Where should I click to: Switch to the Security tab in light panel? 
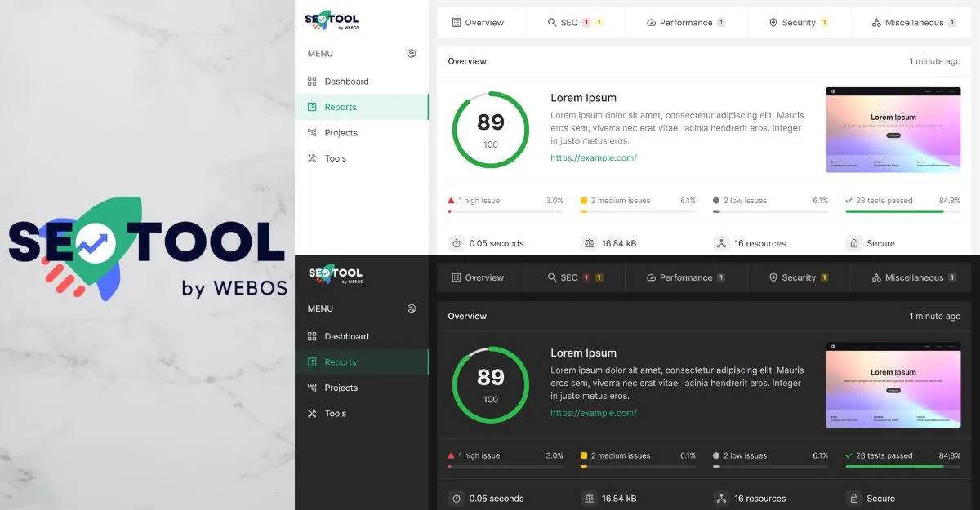tap(799, 23)
